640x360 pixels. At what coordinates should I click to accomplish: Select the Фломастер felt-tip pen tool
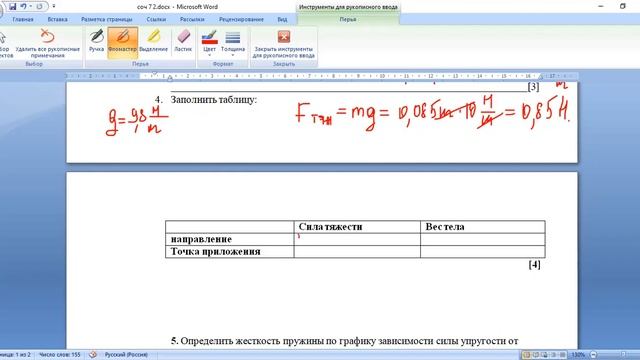[122, 43]
